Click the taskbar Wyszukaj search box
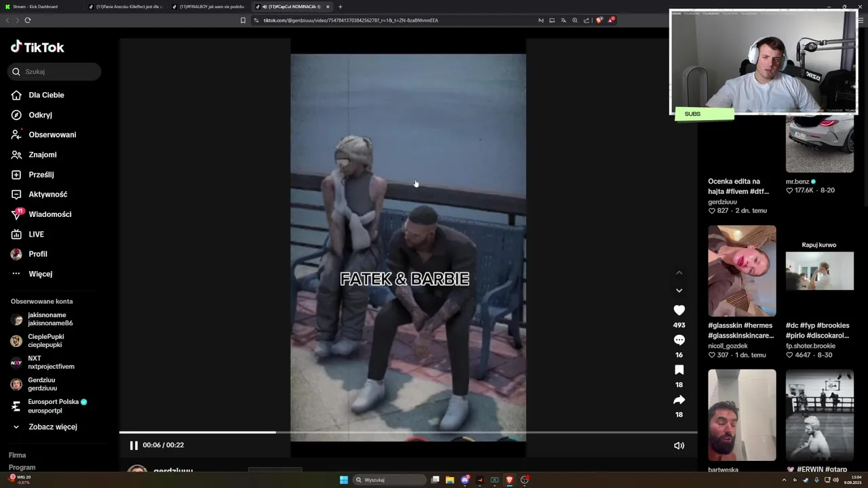The height and width of the screenshot is (488, 868). 390,480
